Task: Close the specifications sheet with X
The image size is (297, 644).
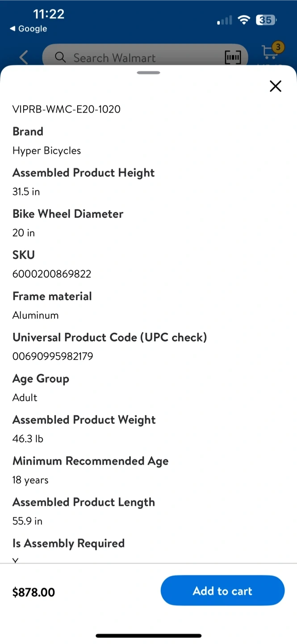Action: (x=276, y=86)
